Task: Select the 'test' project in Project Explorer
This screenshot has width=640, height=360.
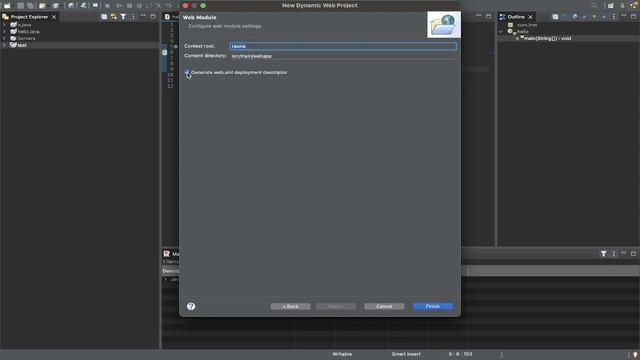Action: 22,45
